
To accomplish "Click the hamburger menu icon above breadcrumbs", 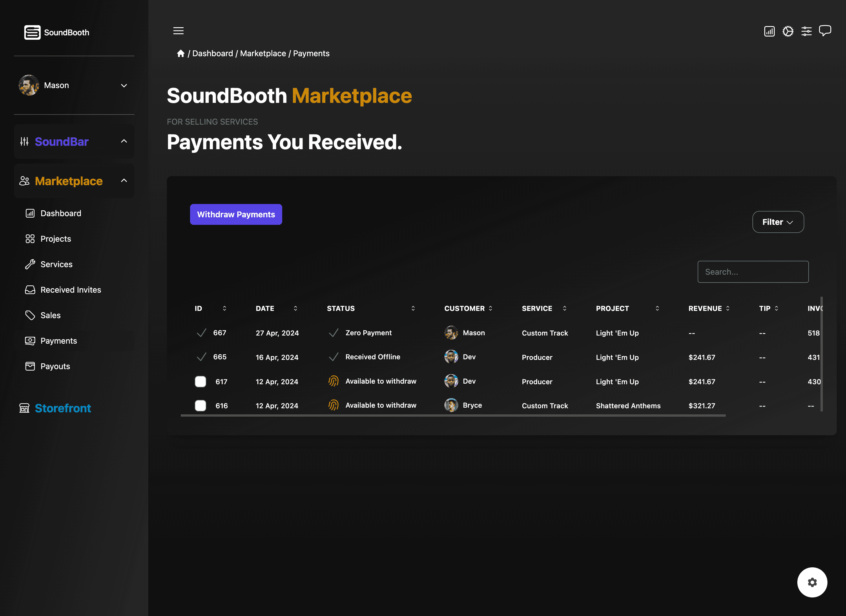I will click(178, 31).
